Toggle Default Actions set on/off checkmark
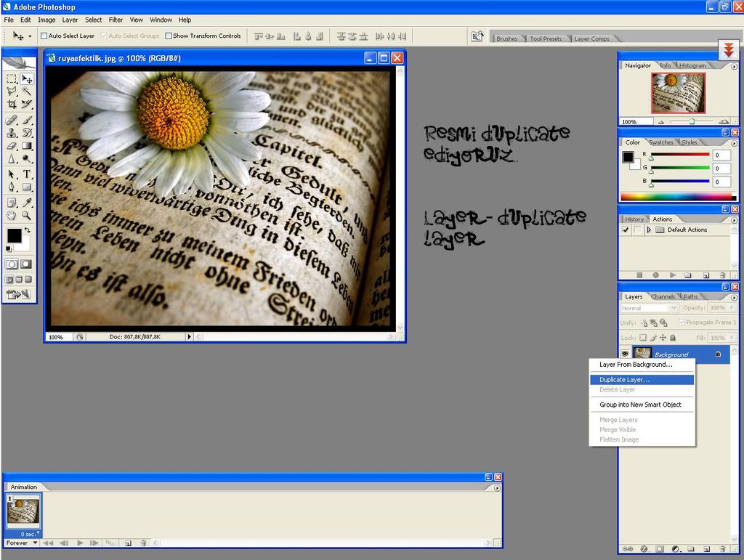The image size is (744, 560). point(626,230)
